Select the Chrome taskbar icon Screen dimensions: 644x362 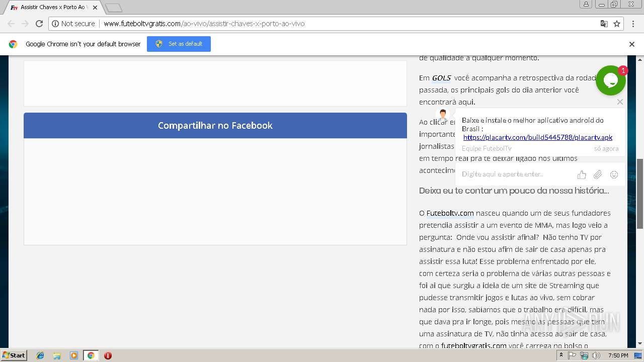point(91,355)
